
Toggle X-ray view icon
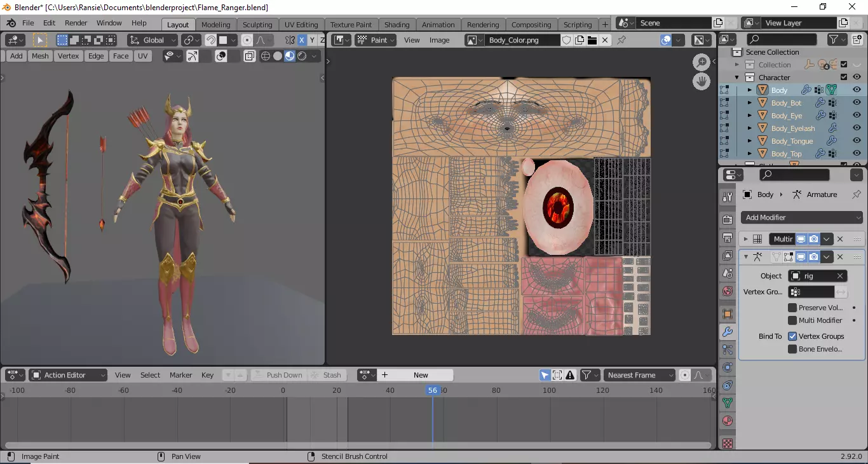(x=250, y=56)
